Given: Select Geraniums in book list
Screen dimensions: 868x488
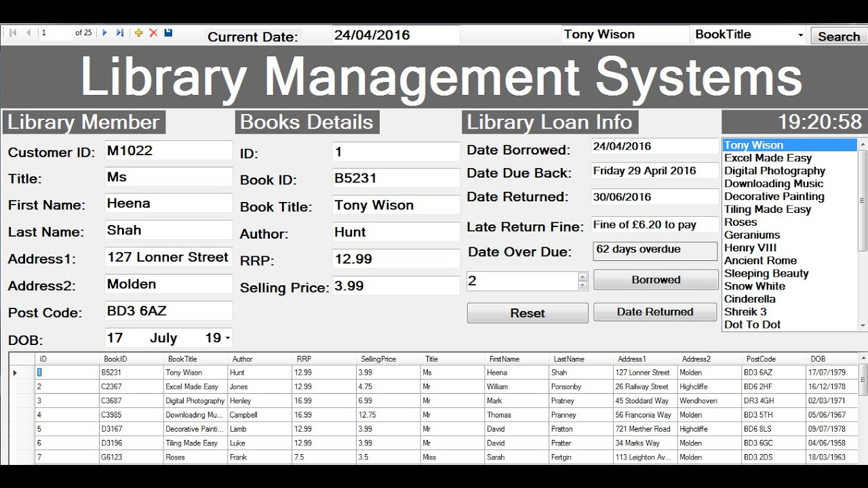Looking at the screenshot, I should click(x=790, y=235).
